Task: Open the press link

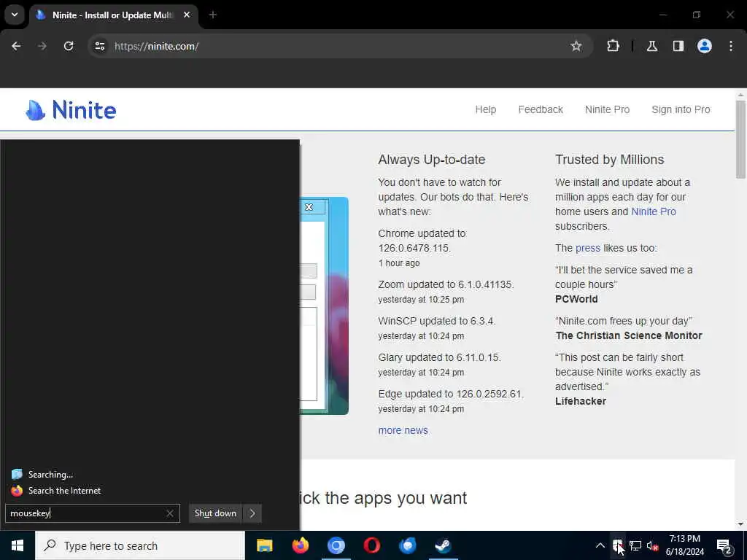Action: click(587, 248)
